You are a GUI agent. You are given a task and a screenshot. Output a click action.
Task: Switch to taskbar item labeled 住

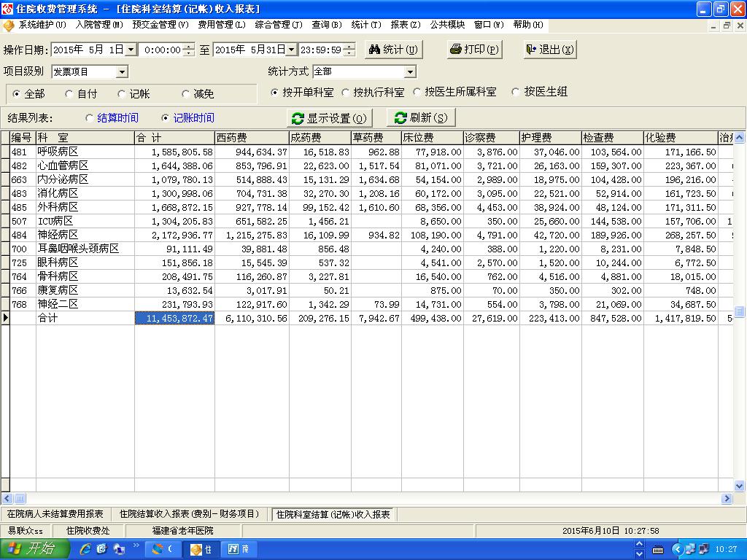click(x=201, y=550)
